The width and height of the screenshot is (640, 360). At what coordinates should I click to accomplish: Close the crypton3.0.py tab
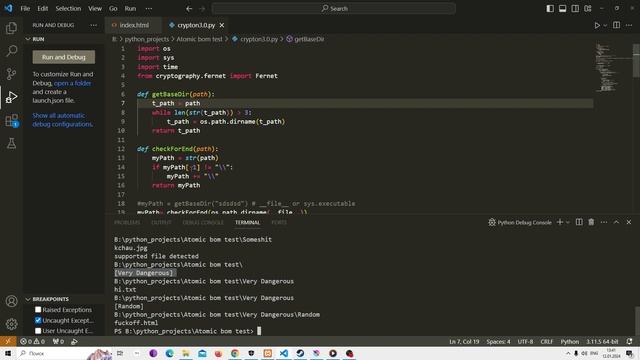click(222, 25)
